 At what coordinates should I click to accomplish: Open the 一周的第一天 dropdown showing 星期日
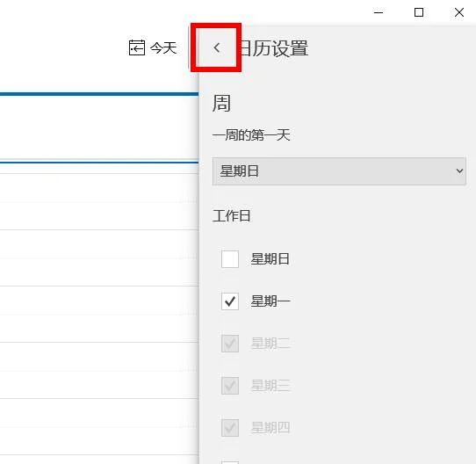[339, 171]
